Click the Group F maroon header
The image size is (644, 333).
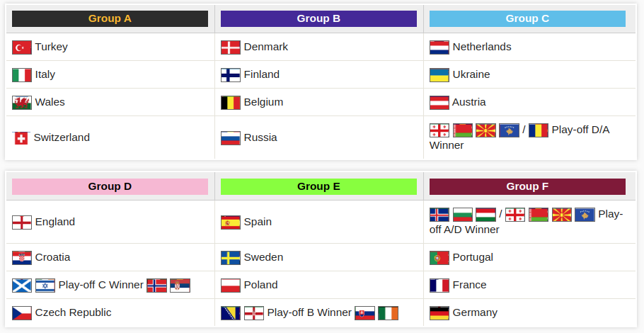point(527,186)
